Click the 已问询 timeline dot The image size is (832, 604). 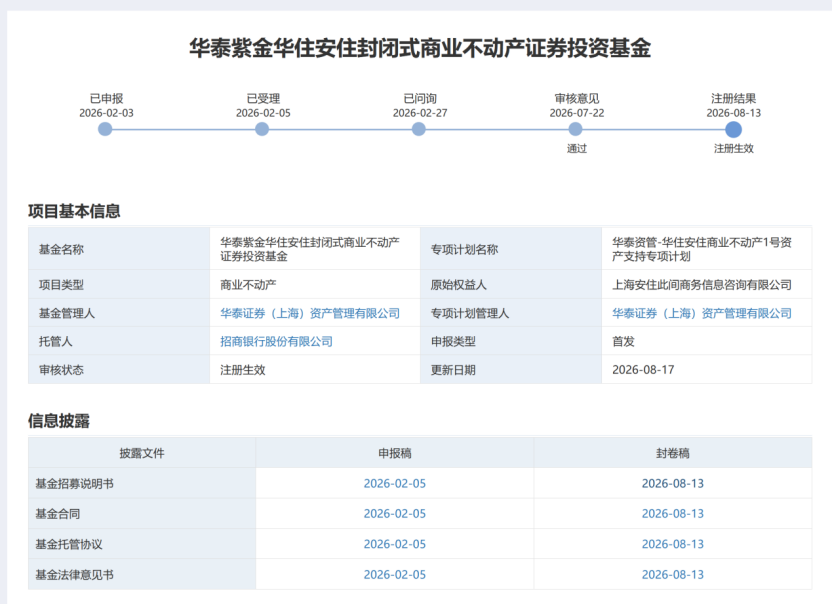point(419,129)
